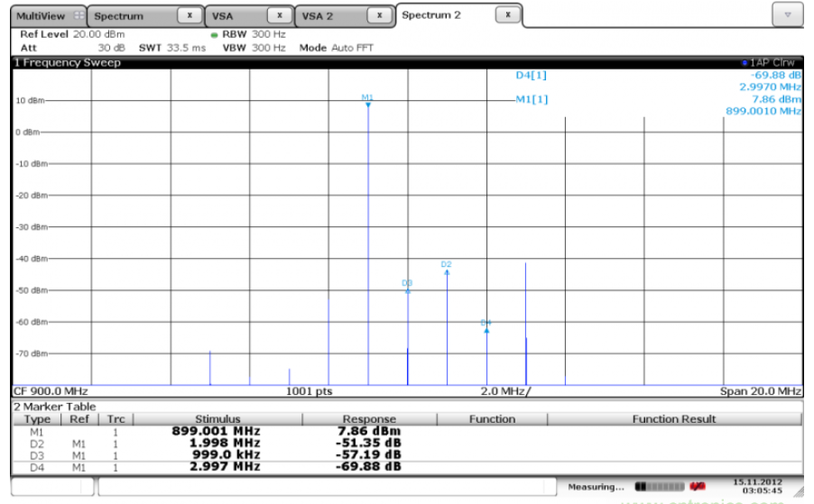Screen dimensions: 814x504
Task: Select the D3 row in the marker table
Action: click(408, 455)
